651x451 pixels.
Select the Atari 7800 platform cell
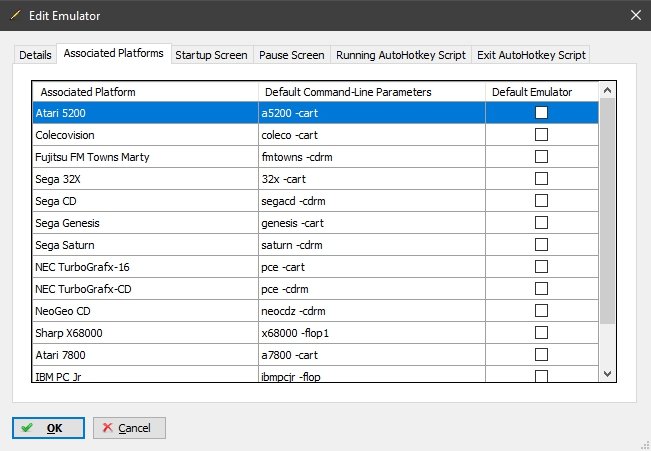(145, 355)
